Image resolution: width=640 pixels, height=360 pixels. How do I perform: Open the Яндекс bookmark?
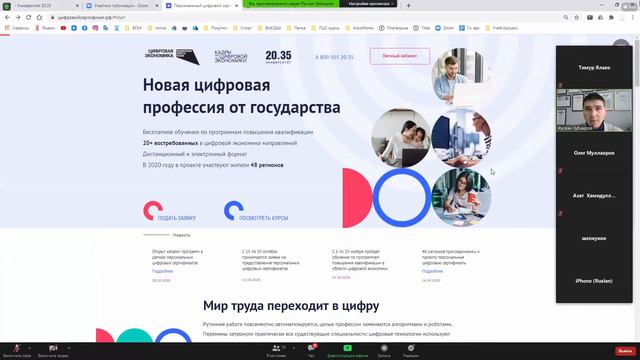(x=45, y=28)
